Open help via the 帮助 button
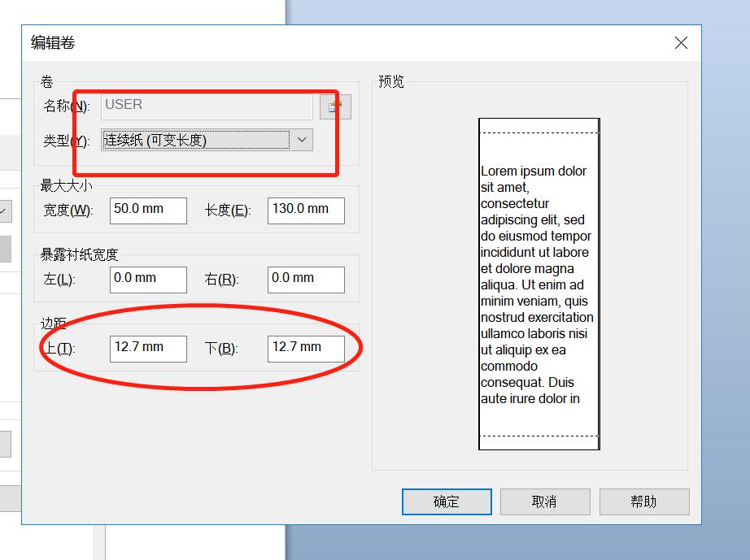Screen dimensions: 750x560 point(644,501)
